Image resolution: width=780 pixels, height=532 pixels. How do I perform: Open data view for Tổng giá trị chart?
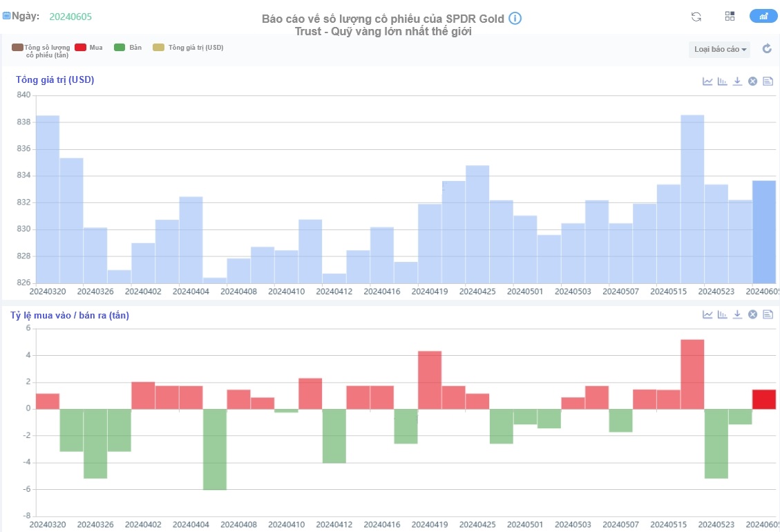coord(768,81)
